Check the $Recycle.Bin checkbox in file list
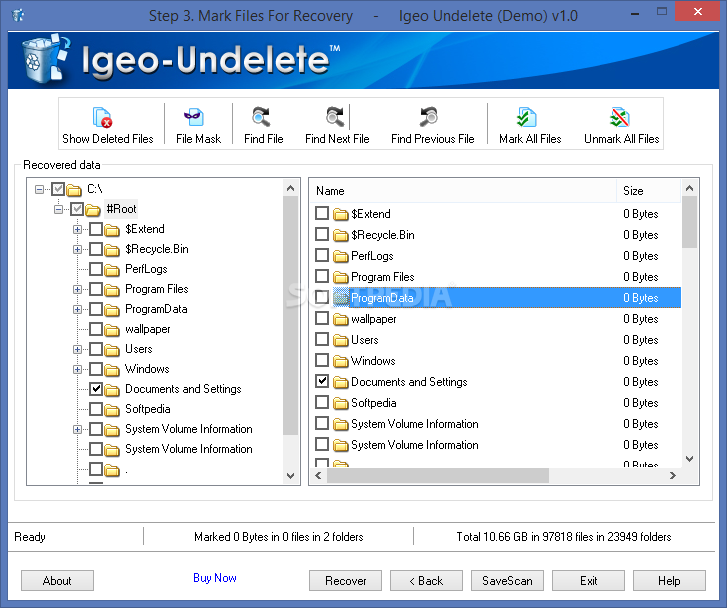Screen dimensions: 727x608 point(322,234)
